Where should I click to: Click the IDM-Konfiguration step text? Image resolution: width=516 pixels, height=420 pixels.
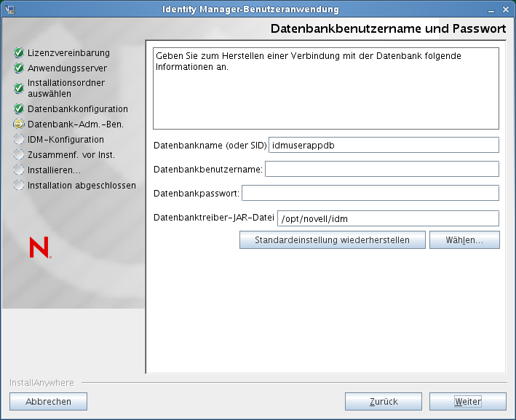[x=66, y=140]
